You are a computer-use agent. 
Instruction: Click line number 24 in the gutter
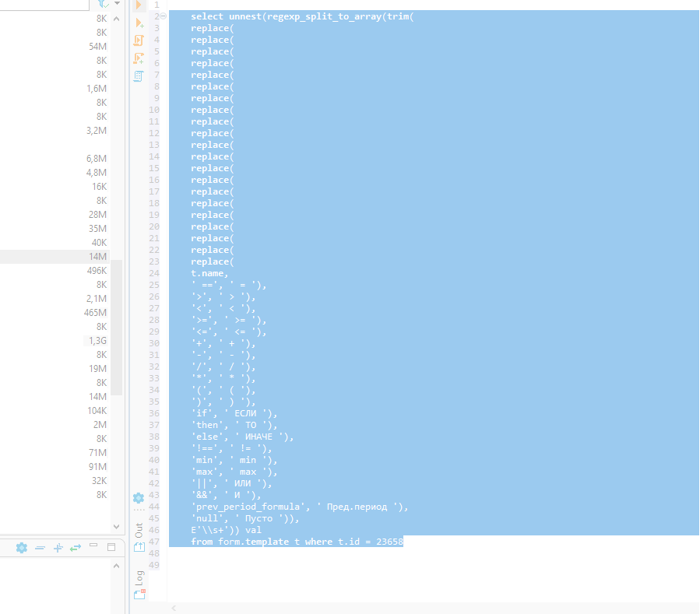click(x=154, y=273)
